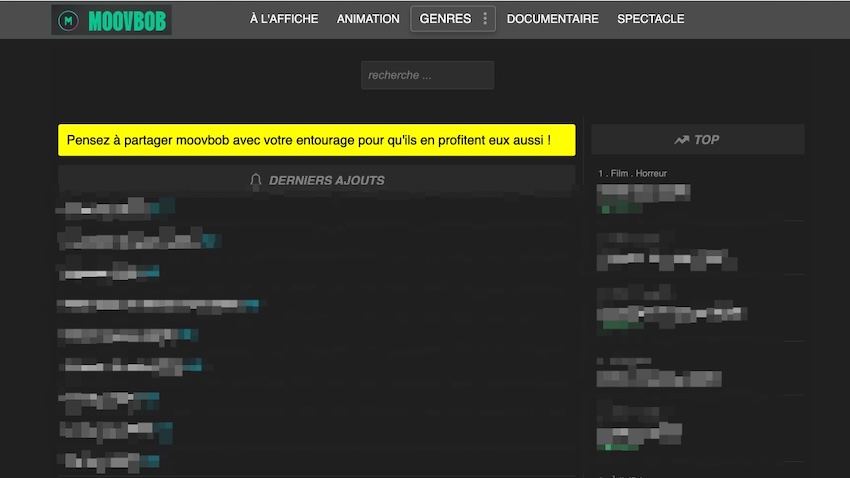Click the bell icon beside Derniers Ajouts

pyautogui.click(x=256, y=180)
